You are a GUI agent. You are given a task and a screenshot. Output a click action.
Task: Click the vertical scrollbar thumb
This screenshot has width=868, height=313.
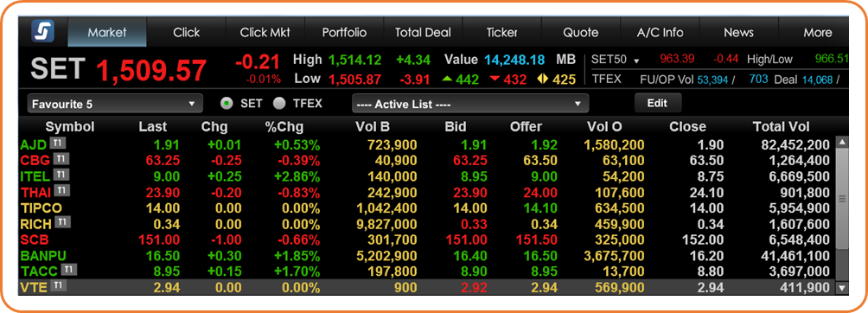click(842, 200)
